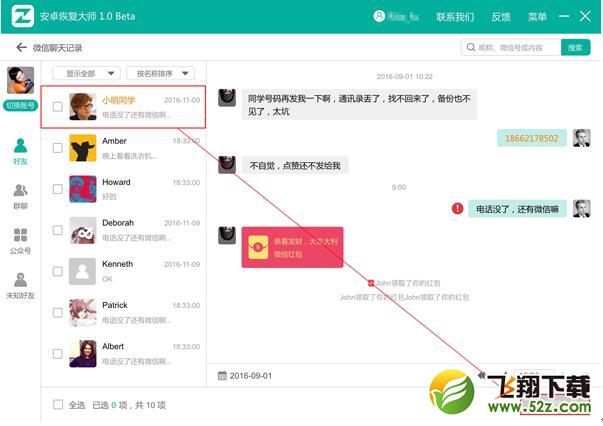This screenshot has height=426, width=603.
Task: Click the 2016-09-01 date label
Action: (251, 375)
